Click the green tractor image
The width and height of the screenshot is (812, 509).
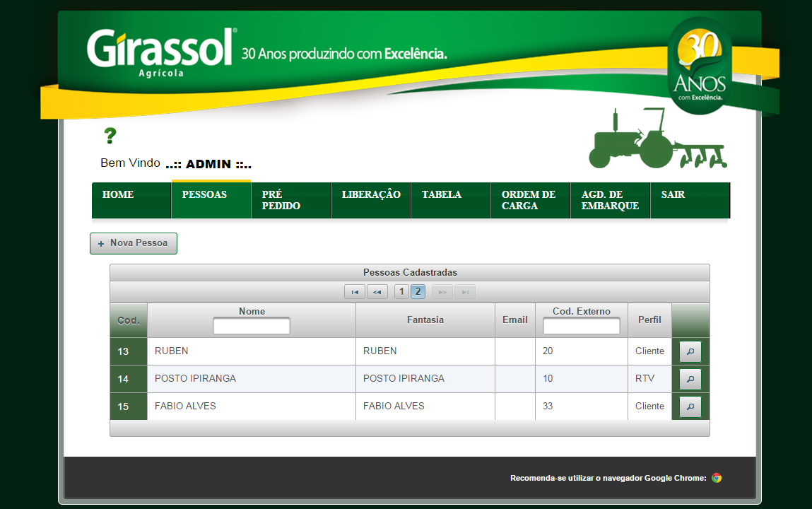point(657,139)
